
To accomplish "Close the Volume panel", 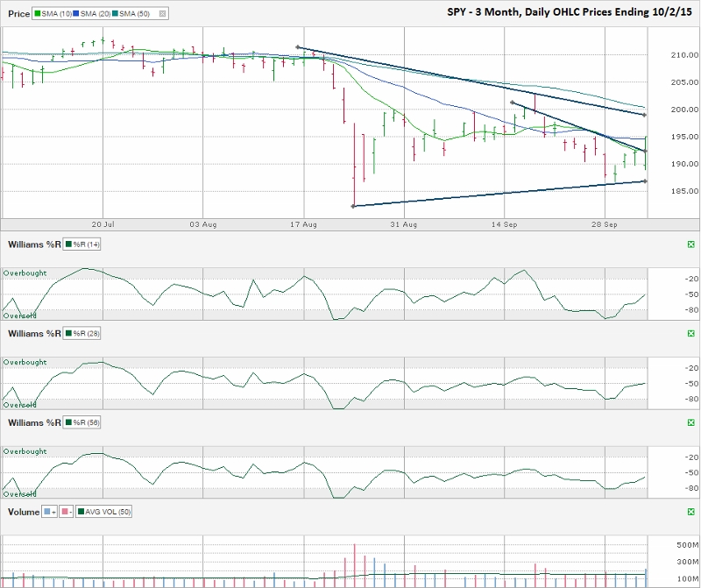I will [x=691, y=512].
